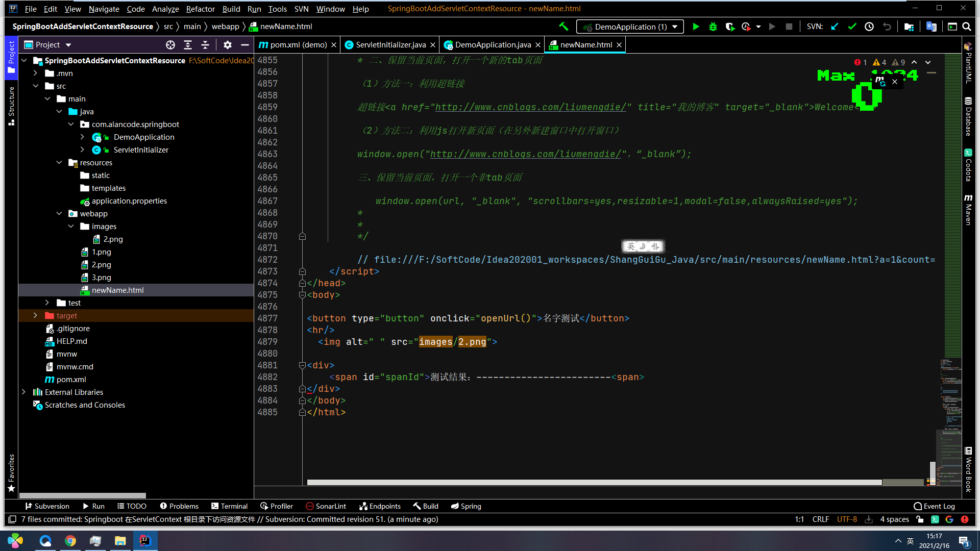This screenshot has width=980, height=551.
Task: Switch to pom.xml (demo) tab
Action: [x=298, y=45]
